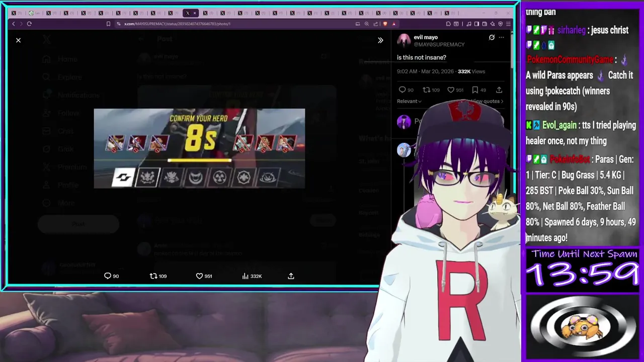Screen dimensions: 644x362
Task: Click heart icon showing 951 under the photo
Action: click(204, 276)
